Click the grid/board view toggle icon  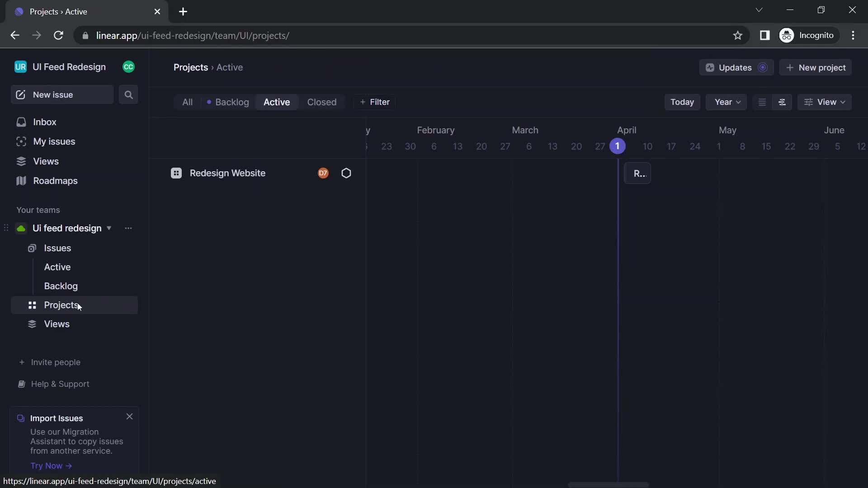[783, 102]
